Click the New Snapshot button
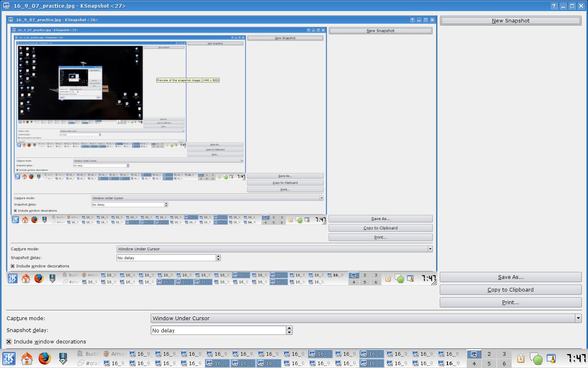 point(510,20)
